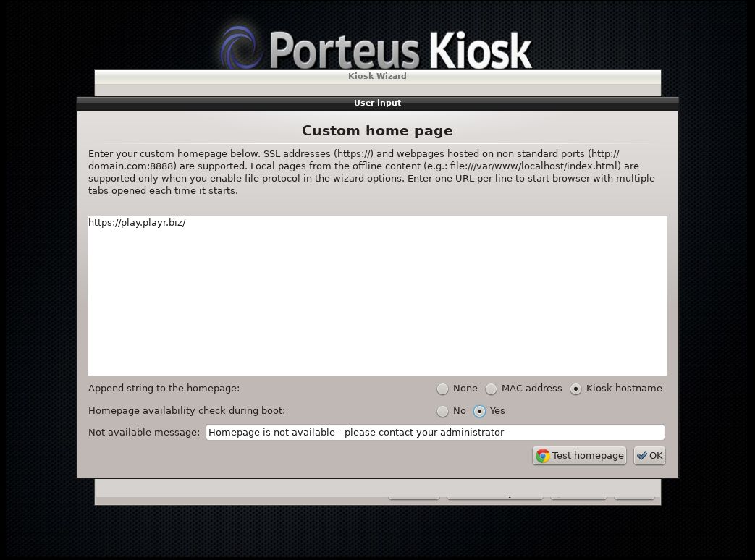755x560 pixels.
Task: Click the Chrome icon on Test homepage button
Action: (543, 455)
